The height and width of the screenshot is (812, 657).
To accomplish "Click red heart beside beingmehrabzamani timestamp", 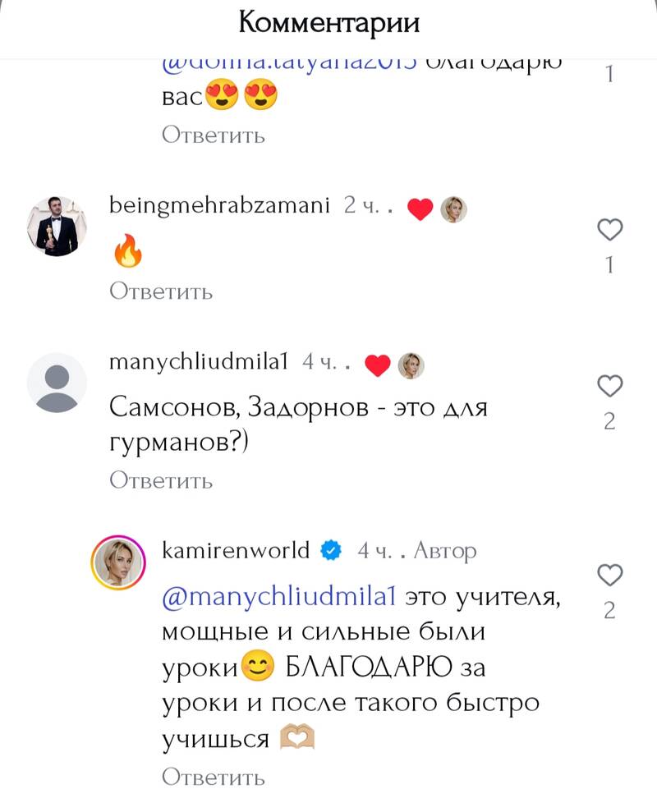I will coord(420,209).
